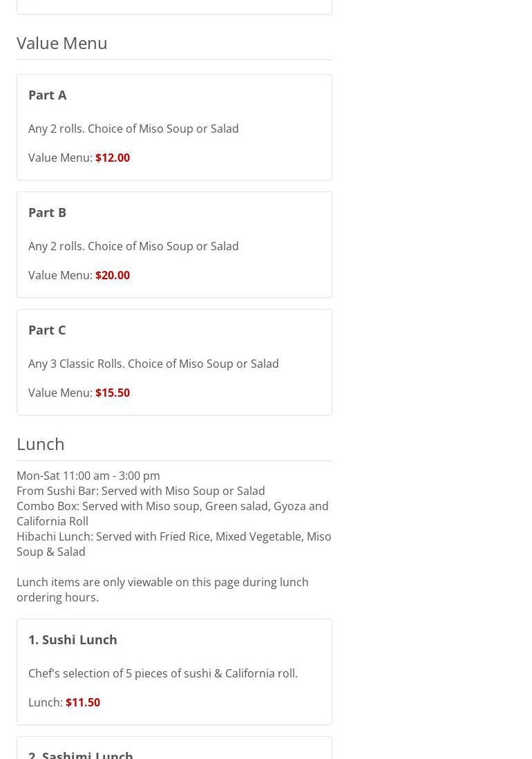Click the Any 3 Classic Rolls description
This screenshot has width=532, height=759.
(153, 364)
